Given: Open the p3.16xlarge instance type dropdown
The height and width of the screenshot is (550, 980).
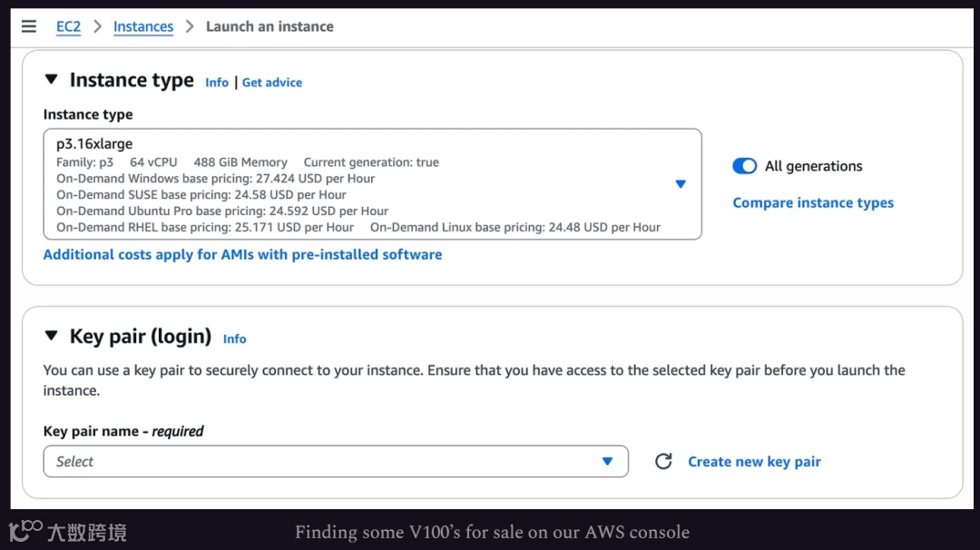Looking at the screenshot, I should tap(373, 184).
